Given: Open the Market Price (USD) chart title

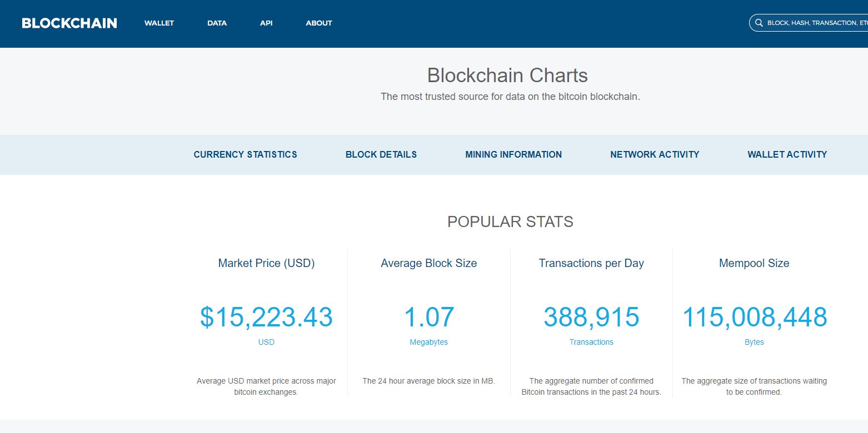Looking at the screenshot, I should click(266, 263).
